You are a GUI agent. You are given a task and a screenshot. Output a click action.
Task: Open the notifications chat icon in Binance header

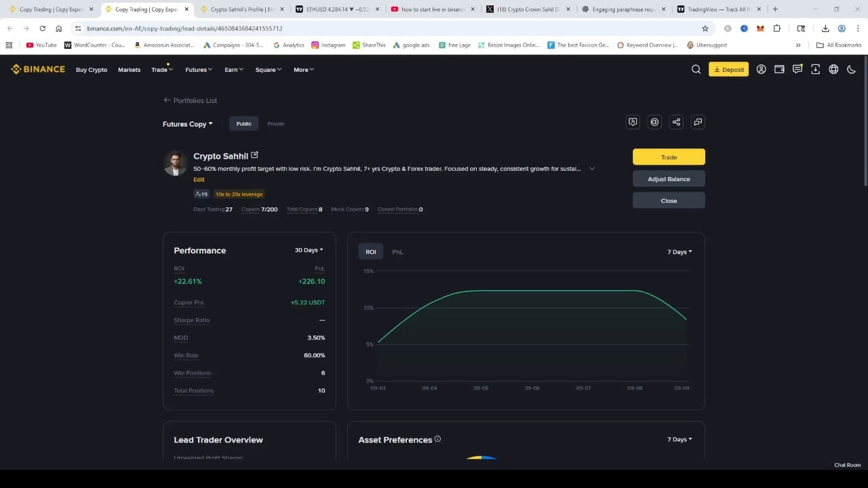click(797, 69)
